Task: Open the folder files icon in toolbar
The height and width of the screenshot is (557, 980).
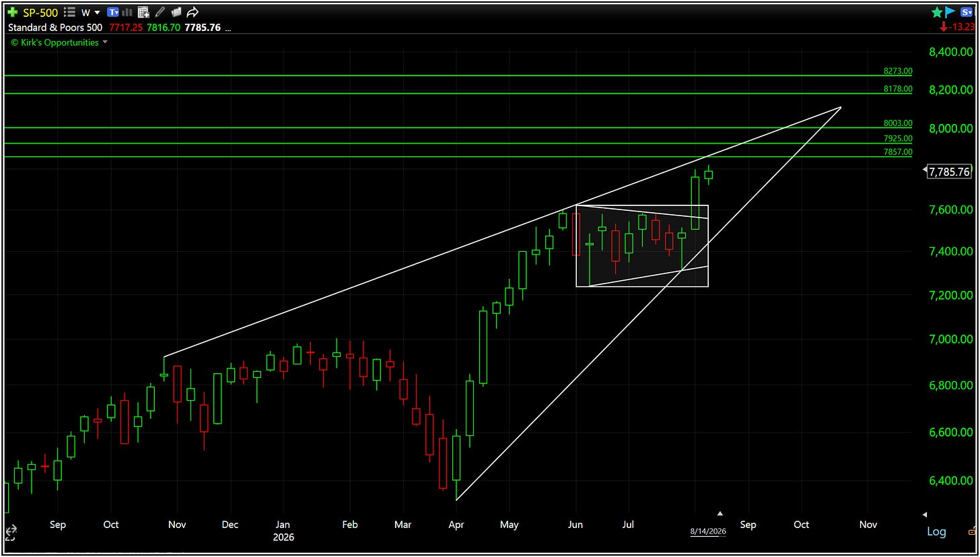Action: pos(176,12)
